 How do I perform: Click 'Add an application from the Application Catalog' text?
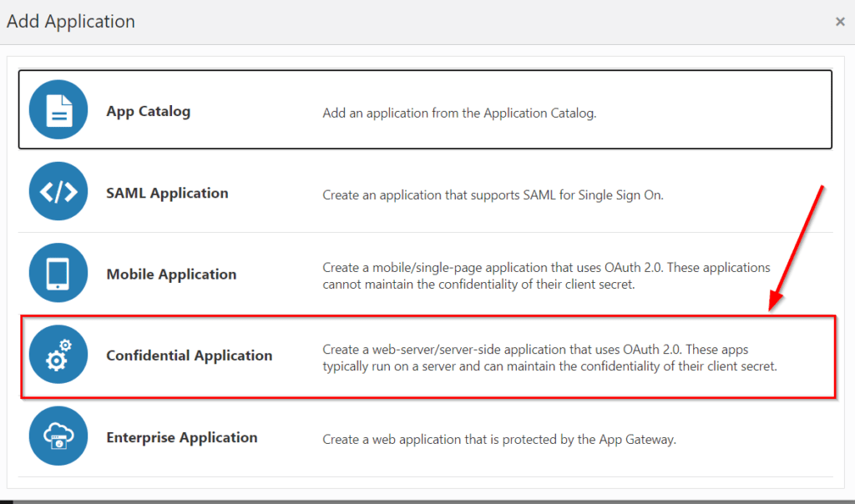(459, 113)
